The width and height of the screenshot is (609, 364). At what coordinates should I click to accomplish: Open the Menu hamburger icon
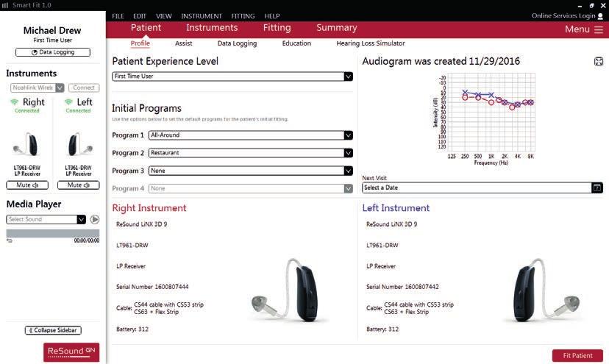coord(599,29)
